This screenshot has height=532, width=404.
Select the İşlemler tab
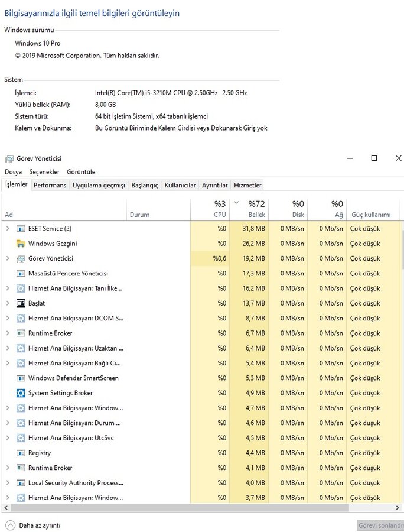(x=17, y=184)
